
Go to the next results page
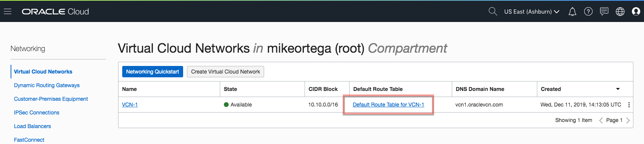(628, 121)
